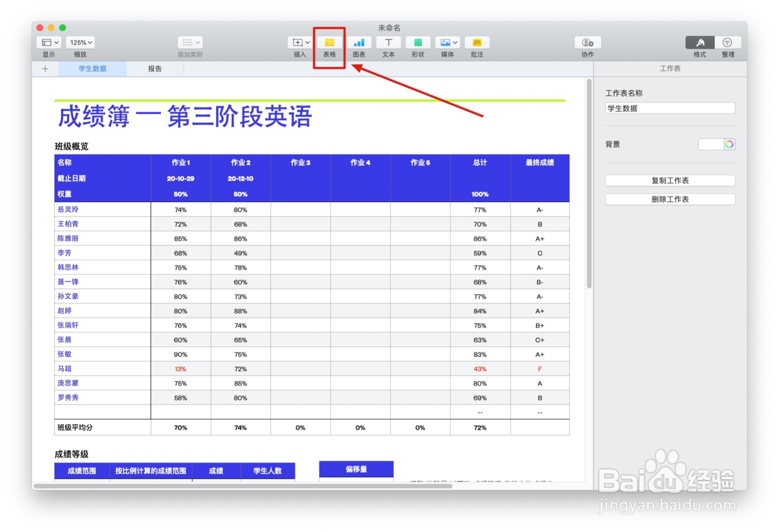779x532 pixels.
Task: Click the 复制工作表 button to duplicate sheet
Action: point(670,181)
